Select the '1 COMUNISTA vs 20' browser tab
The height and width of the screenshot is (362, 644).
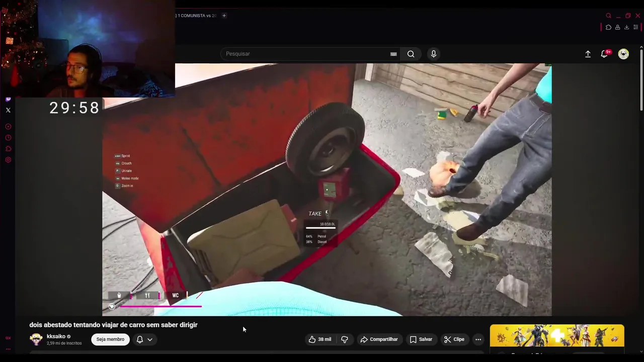196,16
